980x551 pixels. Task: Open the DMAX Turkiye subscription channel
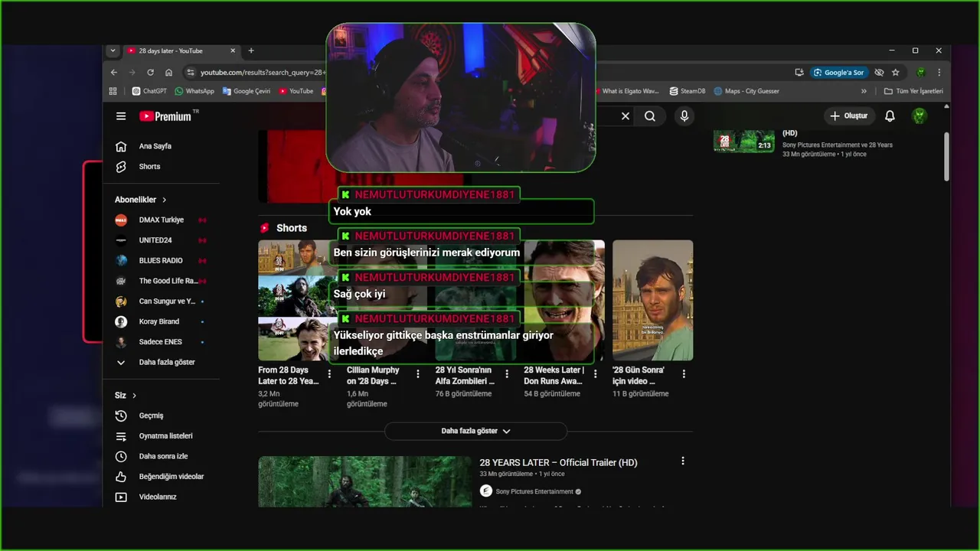pos(161,220)
